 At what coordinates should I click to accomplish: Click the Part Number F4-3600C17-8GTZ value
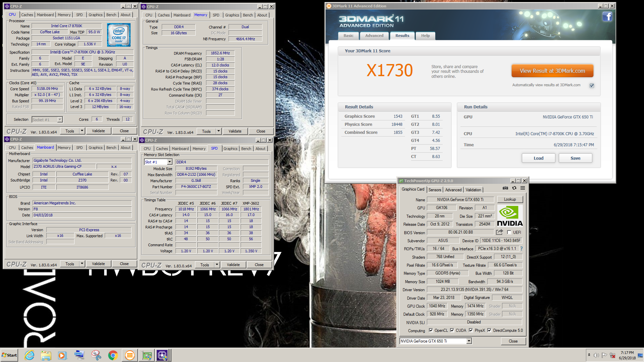pos(196,187)
